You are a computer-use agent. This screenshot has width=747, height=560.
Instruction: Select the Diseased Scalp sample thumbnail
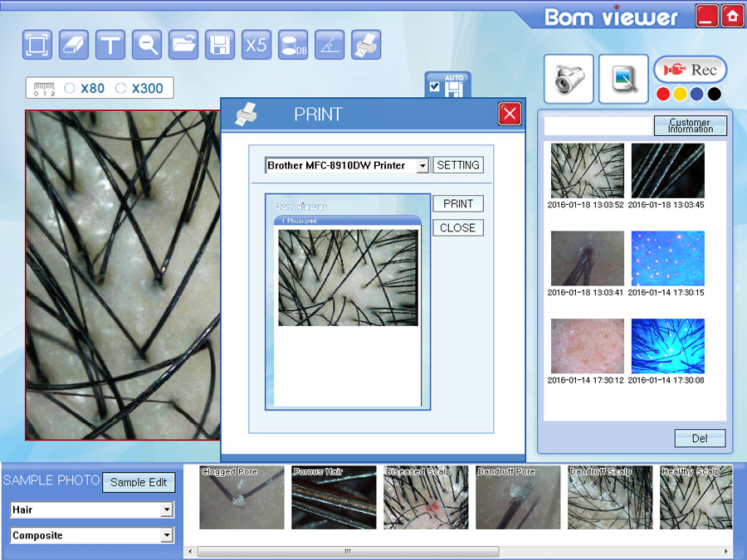[426, 498]
